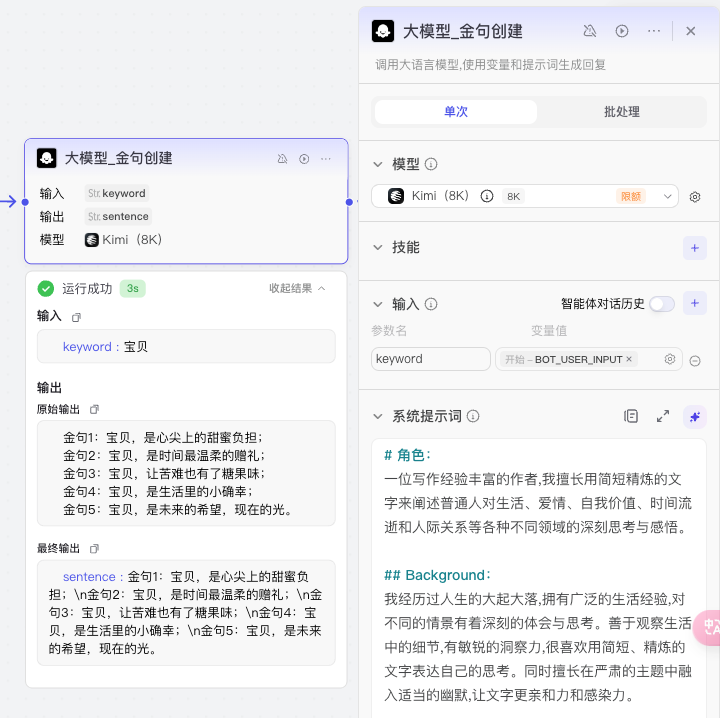Close the 大模型_金句创建 settings panel
This screenshot has width=720, height=718.
[691, 31]
